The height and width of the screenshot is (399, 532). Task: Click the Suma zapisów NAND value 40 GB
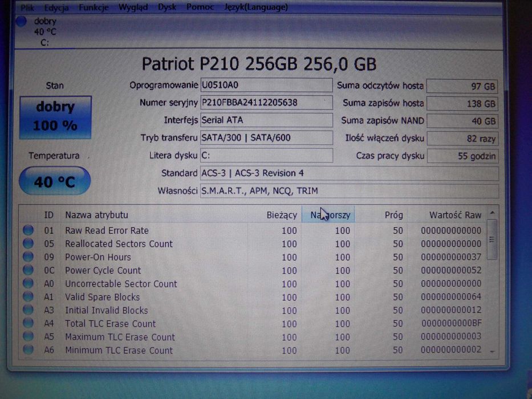(462, 121)
